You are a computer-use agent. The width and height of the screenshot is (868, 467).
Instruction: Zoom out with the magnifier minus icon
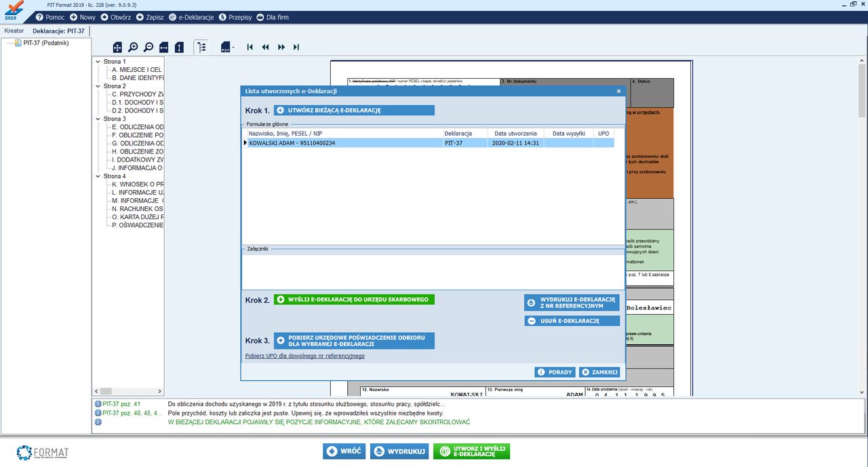[149, 47]
